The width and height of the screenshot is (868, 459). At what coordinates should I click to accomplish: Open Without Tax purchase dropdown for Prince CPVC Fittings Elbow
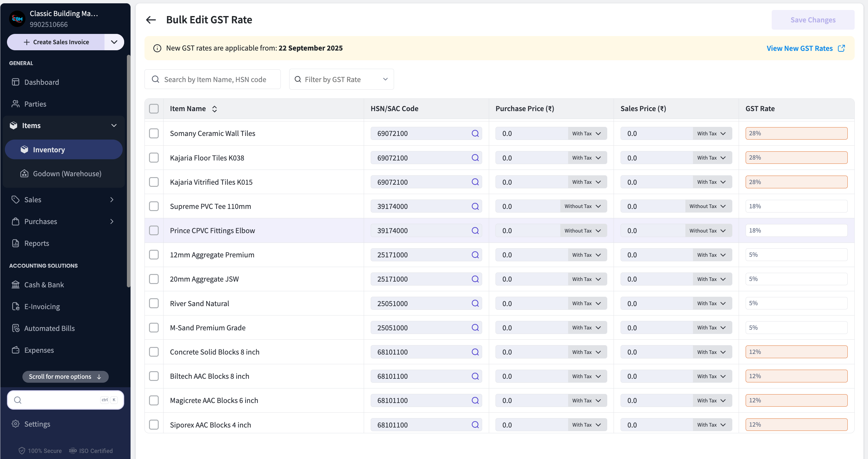(583, 231)
